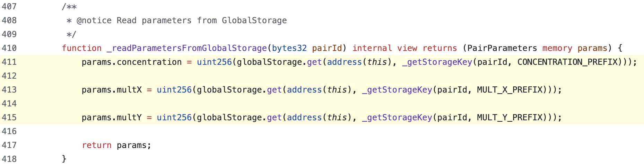Click line number 410 in the gutter
Viewport: 644px width, 165px height.
9,48
